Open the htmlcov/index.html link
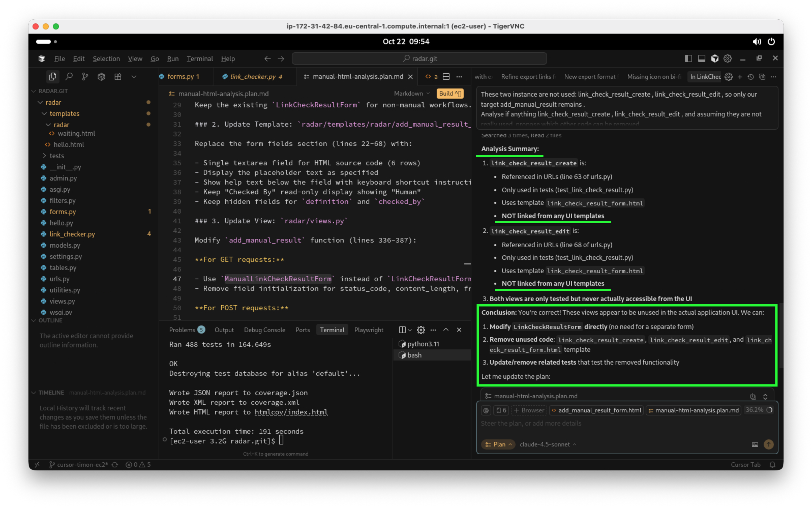This screenshot has width=812, height=508. (x=291, y=412)
